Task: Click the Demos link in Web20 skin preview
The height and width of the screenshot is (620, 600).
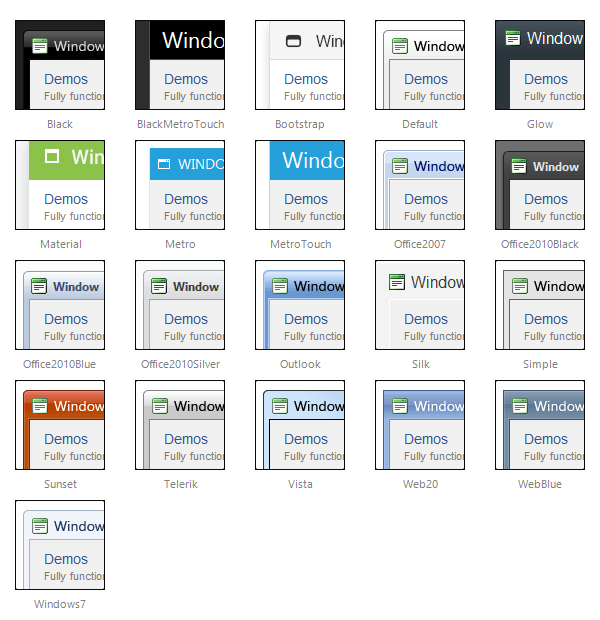Action: point(426,439)
